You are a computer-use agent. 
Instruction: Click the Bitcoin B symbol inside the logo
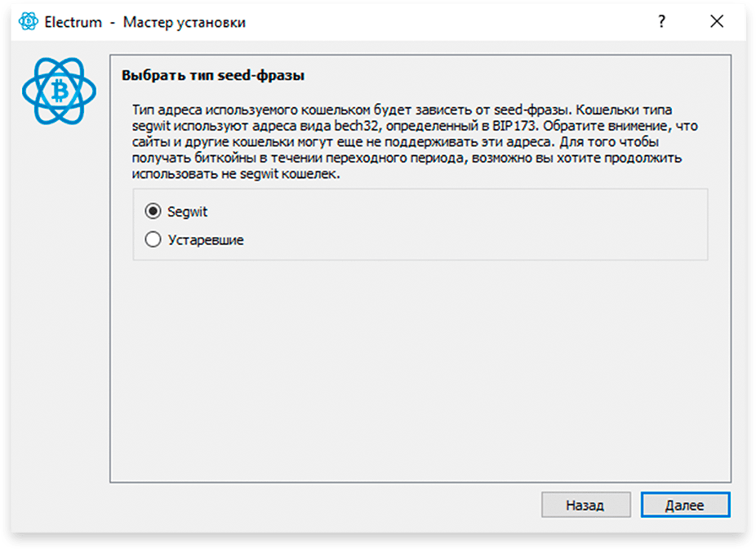click(60, 91)
